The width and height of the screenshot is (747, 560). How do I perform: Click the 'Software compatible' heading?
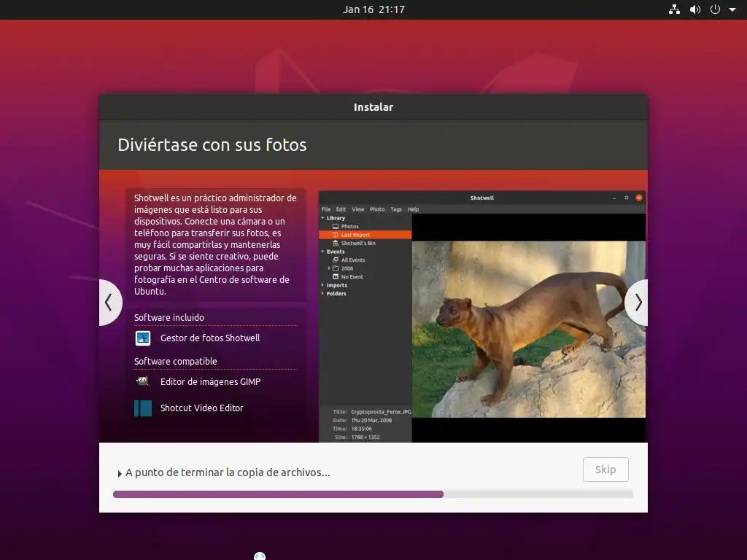[x=175, y=362]
